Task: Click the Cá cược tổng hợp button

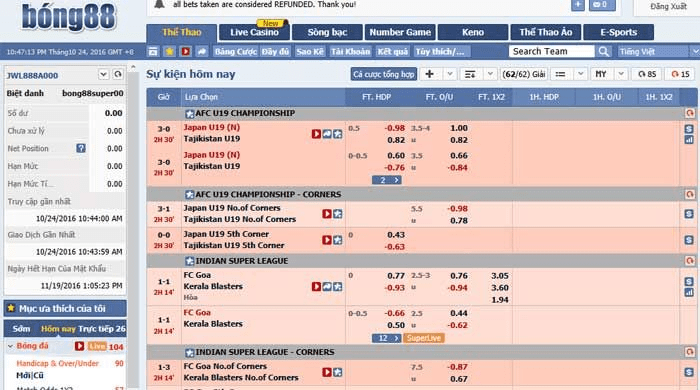Action: coord(383,74)
